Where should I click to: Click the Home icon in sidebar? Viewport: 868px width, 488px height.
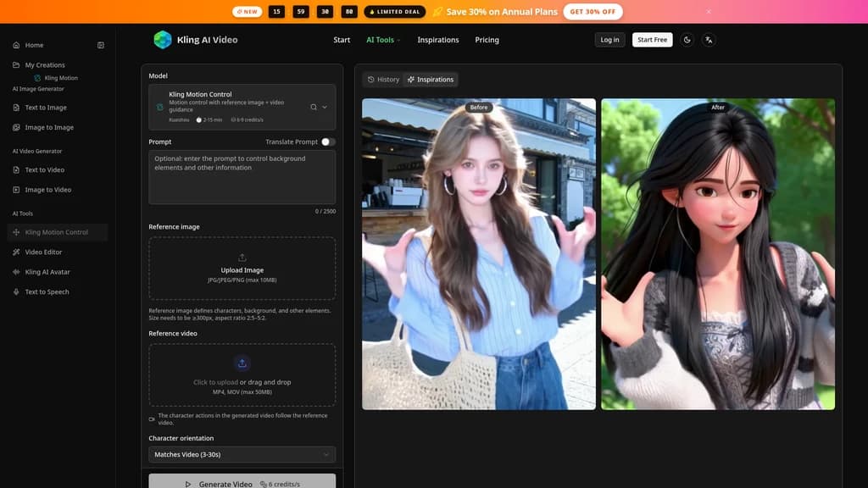point(16,46)
